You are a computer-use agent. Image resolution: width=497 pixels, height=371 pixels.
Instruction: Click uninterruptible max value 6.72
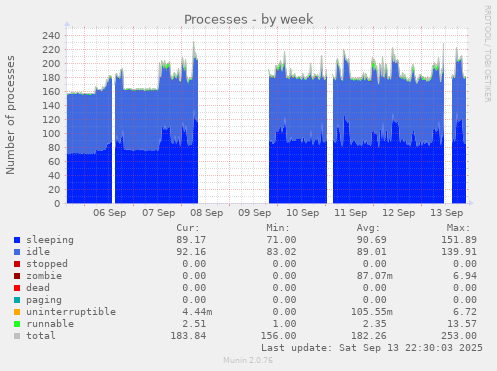pyautogui.click(x=465, y=312)
